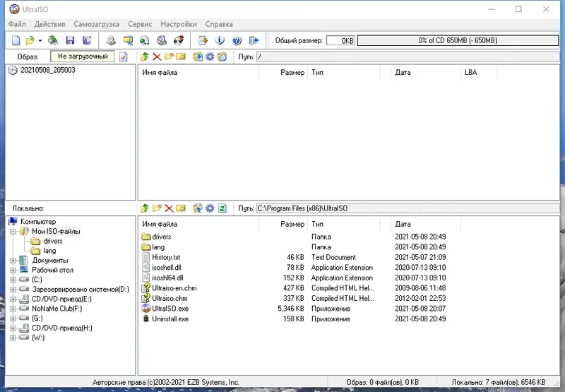Viewport: 565px width, 392px height.
Task: Select the 20210508_205003 image root node
Action: (47, 70)
